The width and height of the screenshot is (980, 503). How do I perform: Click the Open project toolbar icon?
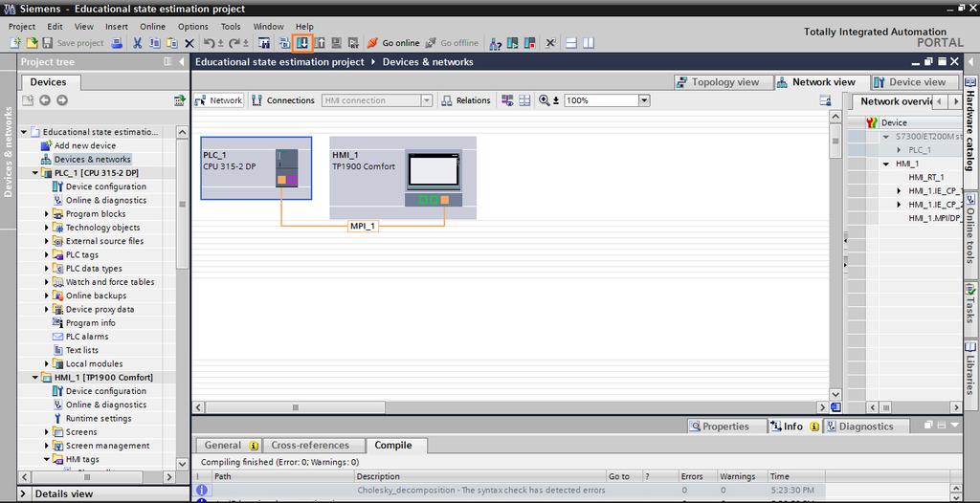click(x=33, y=43)
